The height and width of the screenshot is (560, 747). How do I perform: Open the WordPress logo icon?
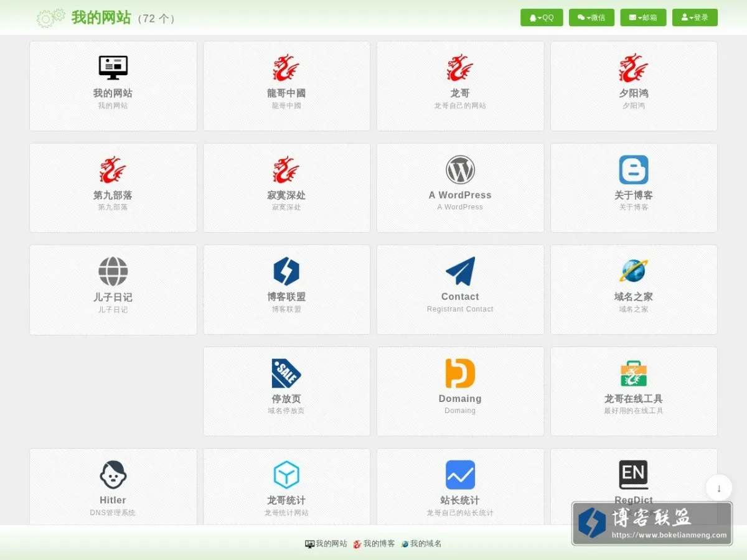click(x=460, y=170)
